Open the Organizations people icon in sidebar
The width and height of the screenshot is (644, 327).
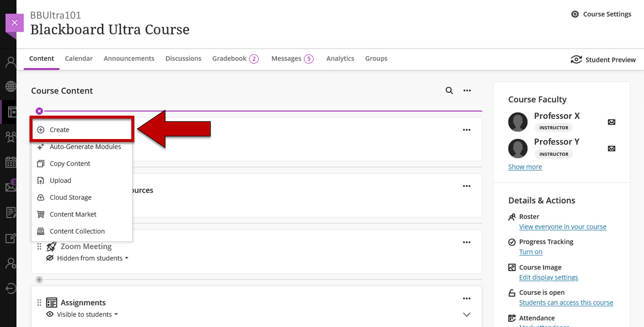[11, 137]
